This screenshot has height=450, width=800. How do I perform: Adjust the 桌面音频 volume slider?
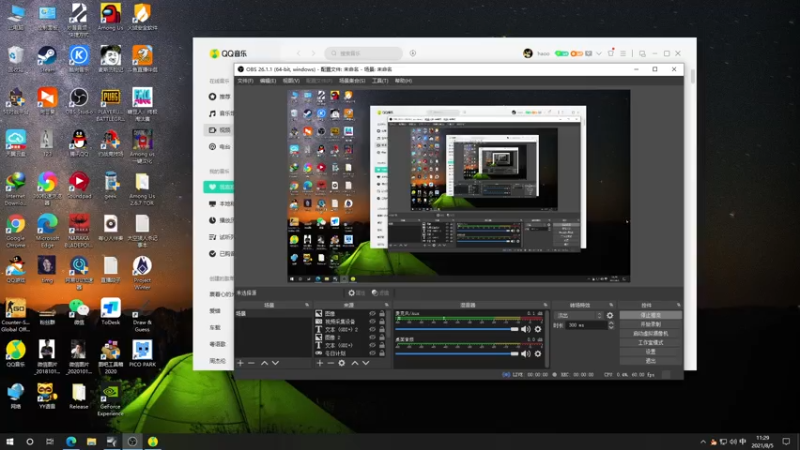pyautogui.click(x=457, y=354)
